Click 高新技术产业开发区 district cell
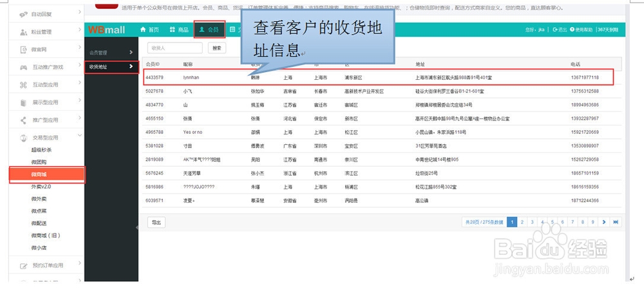The image size is (644, 291). [364, 91]
